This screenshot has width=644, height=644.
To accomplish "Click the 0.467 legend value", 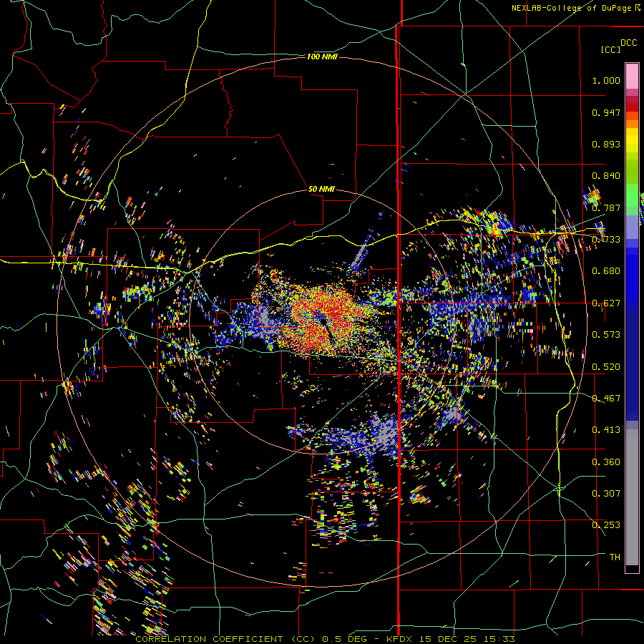I will tap(606, 399).
